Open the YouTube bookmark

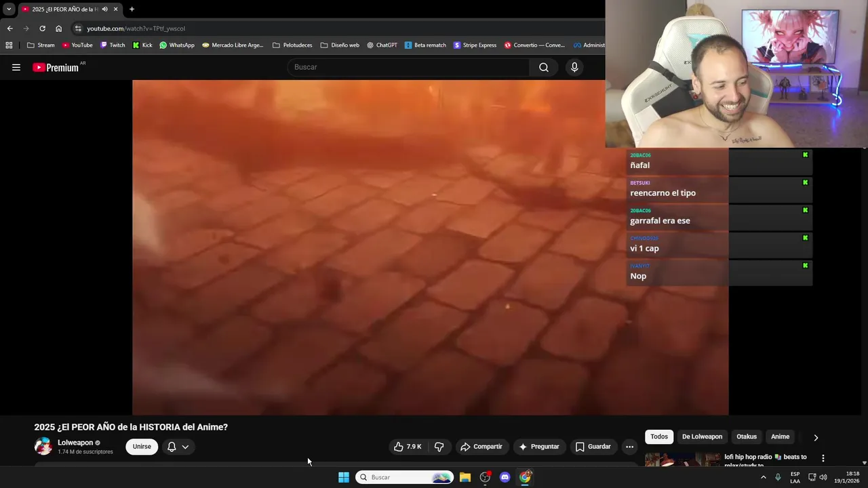pyautogui.click(x=77, y=45)
